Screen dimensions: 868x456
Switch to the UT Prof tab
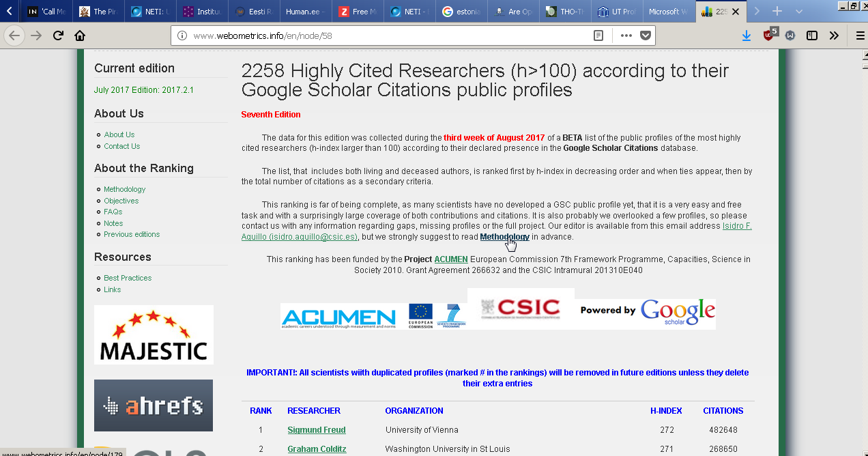(618, 12)
